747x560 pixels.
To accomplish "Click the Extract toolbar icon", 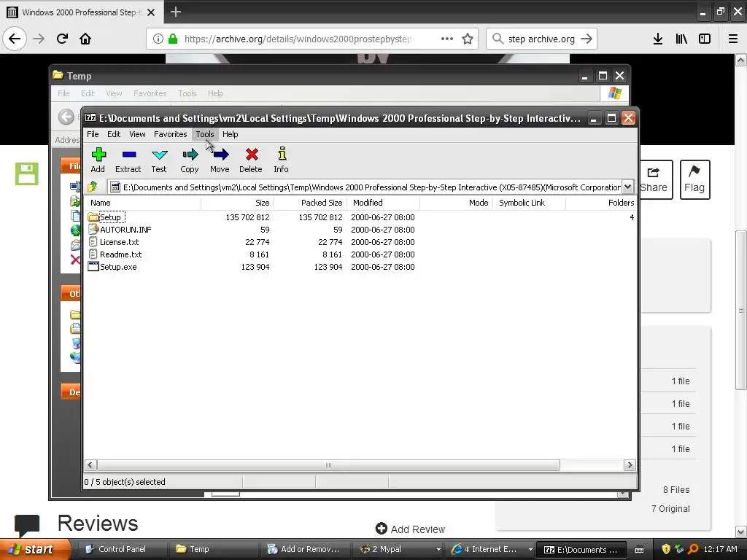I will (129, 155).
